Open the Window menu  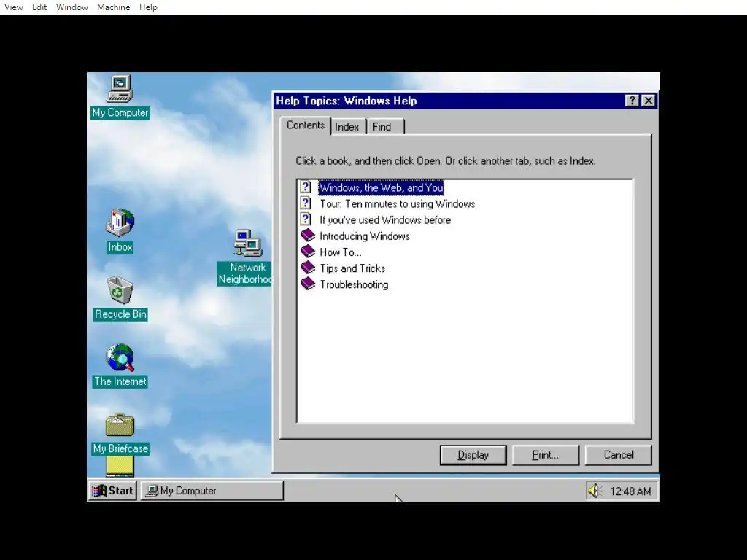coord(72,7)
